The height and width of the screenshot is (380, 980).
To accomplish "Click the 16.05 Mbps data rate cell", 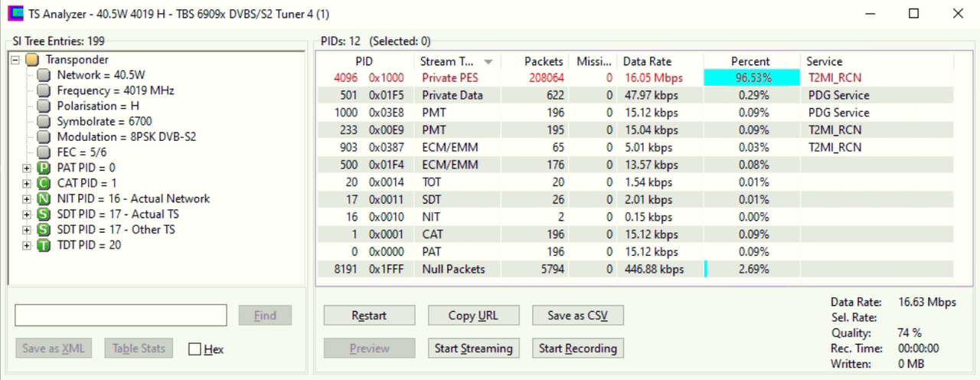I will pyautogui.click(x=653, y=78).
